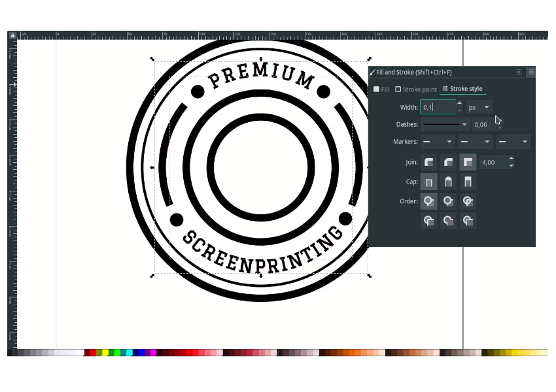Minimize the Fill and Stroke panel icon
This screenshot has height=392, width=556.
[519, 72]
